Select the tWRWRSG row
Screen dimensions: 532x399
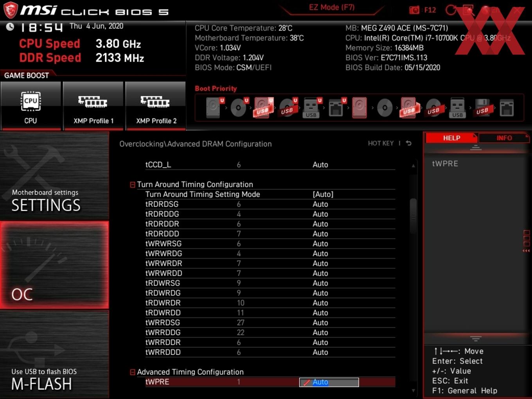click(270, 244)
